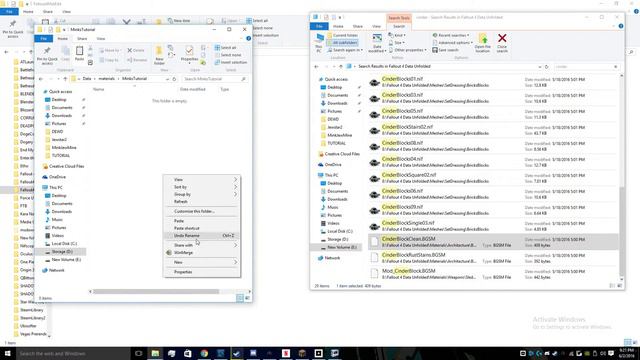Image resolution: width=640 pixels, height=360 pixels.
Task: Select All subfolders search scope
Action: [342, 42]
